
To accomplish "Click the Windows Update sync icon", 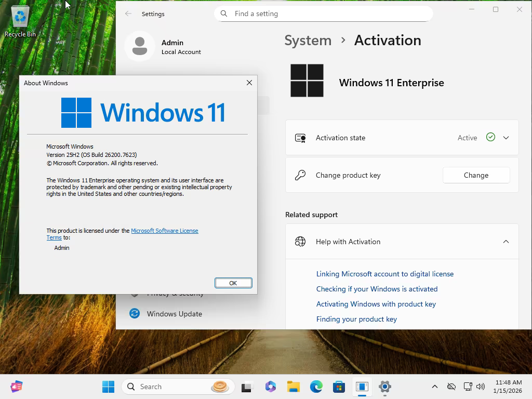I will tap(135, 313).
